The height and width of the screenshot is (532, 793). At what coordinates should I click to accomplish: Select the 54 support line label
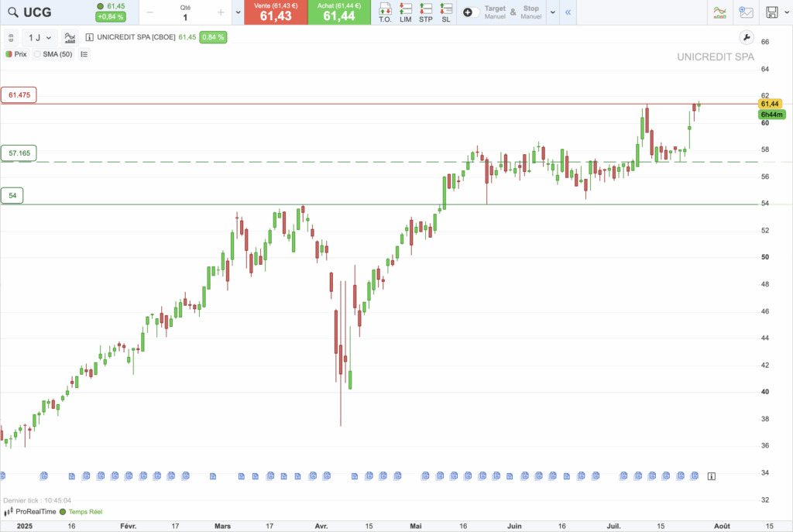click(12, 196)
